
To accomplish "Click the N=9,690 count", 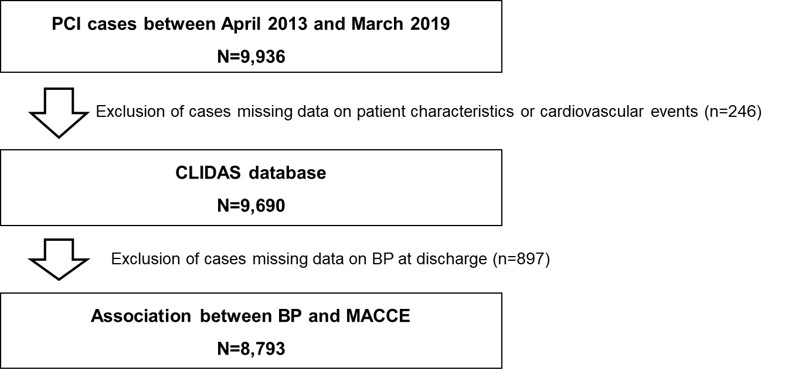I will click(x=251, y=205).
